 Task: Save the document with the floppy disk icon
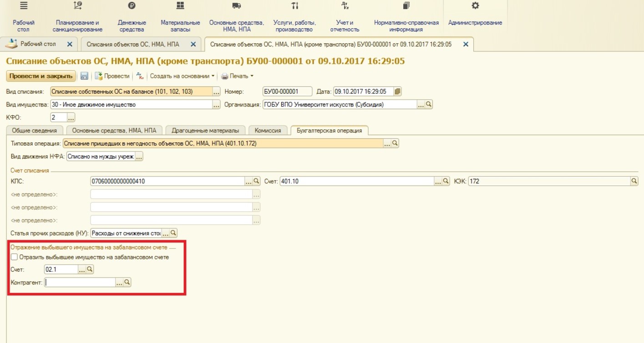(84, 76)
